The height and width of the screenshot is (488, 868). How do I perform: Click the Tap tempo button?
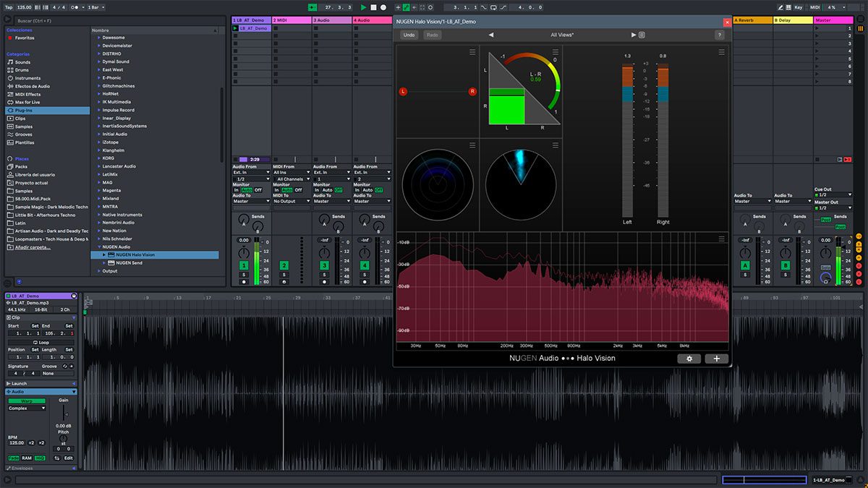[8, 7]
